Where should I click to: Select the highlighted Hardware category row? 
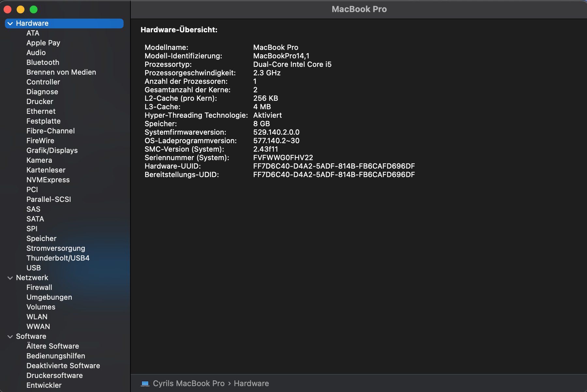[x=64, y=23]
